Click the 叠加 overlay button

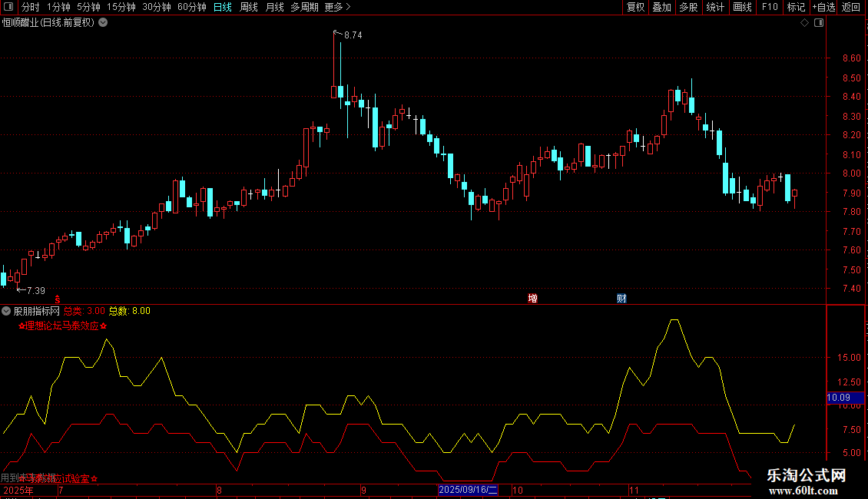coord(661,7)
